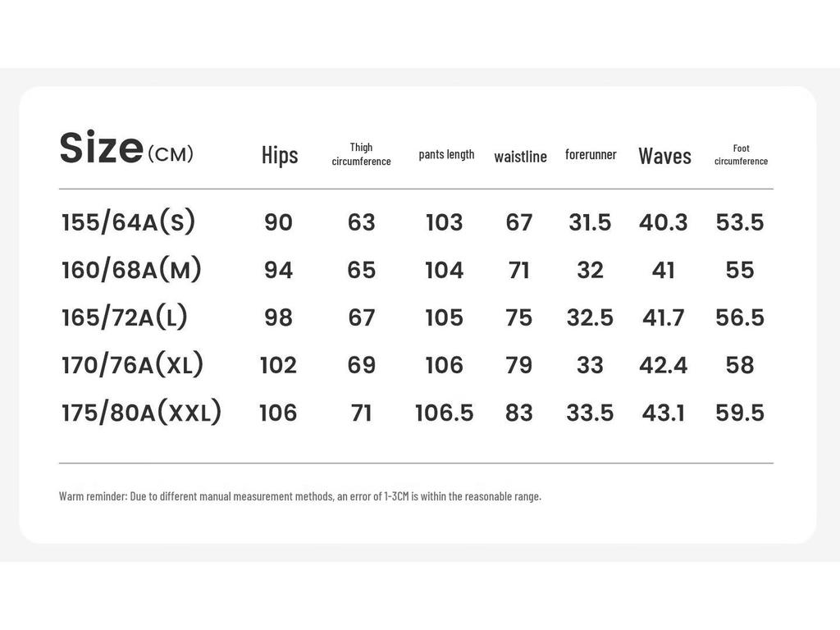The height and width of the screenshot is (630, 840).
Task: Select the 155/64A(S) size row label
Action: pyautogui.click(x=129, y=222)
